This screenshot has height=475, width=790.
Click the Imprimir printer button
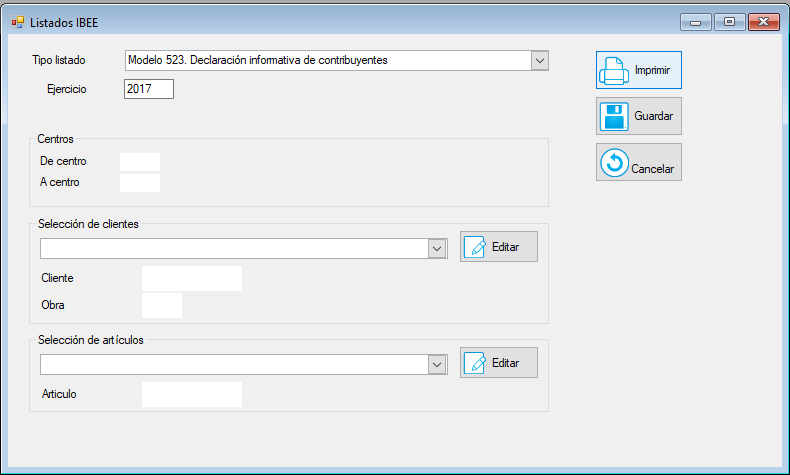point(639,70)
